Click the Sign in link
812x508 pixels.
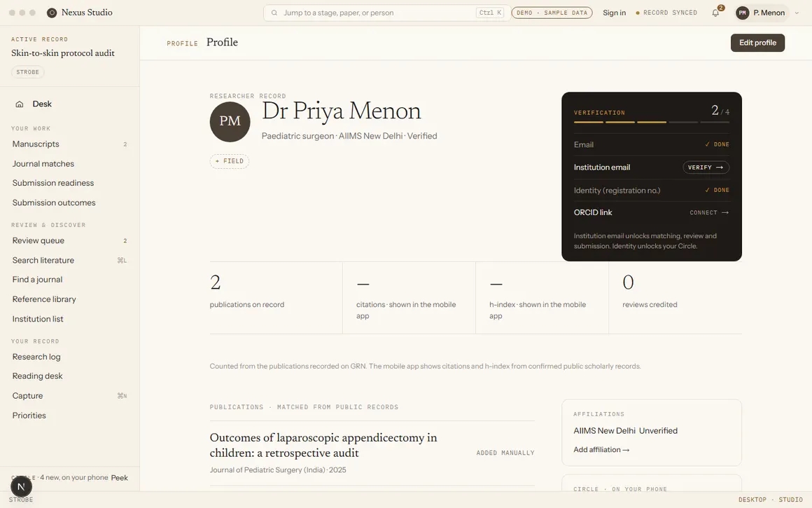(x=614, y=13)
